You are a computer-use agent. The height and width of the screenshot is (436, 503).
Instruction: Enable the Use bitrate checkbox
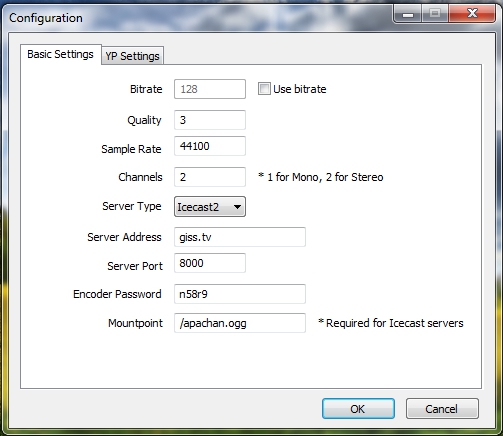tap(264, 89)
